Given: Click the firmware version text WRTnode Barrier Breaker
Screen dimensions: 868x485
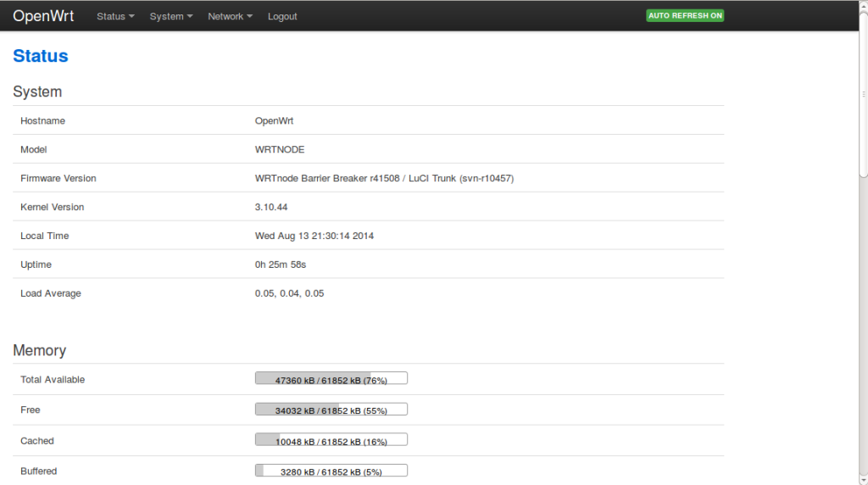Looking at the screenshot, I should pos(384,178).
